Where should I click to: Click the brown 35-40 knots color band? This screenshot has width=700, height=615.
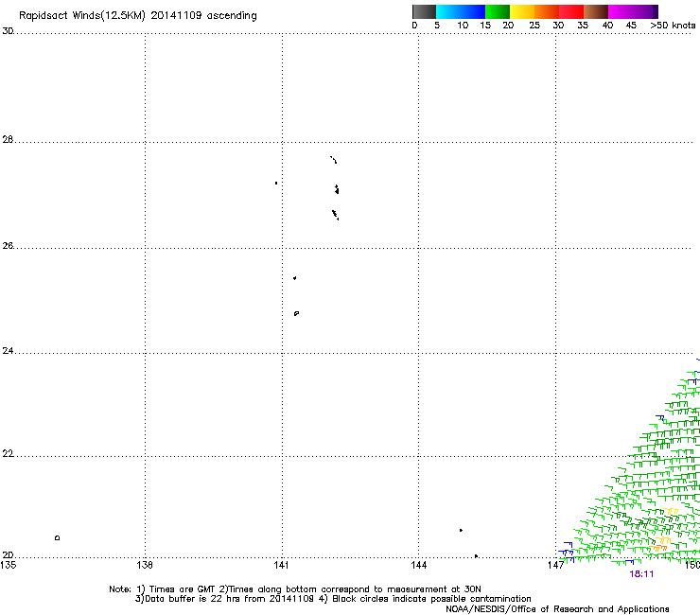[x=596, y=11]
